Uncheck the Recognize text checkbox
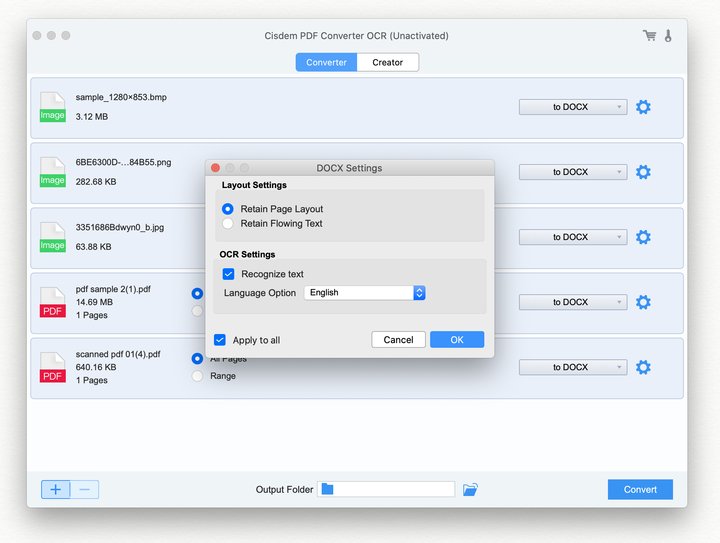This screenshot has height=543, width=720. point(228,274)
